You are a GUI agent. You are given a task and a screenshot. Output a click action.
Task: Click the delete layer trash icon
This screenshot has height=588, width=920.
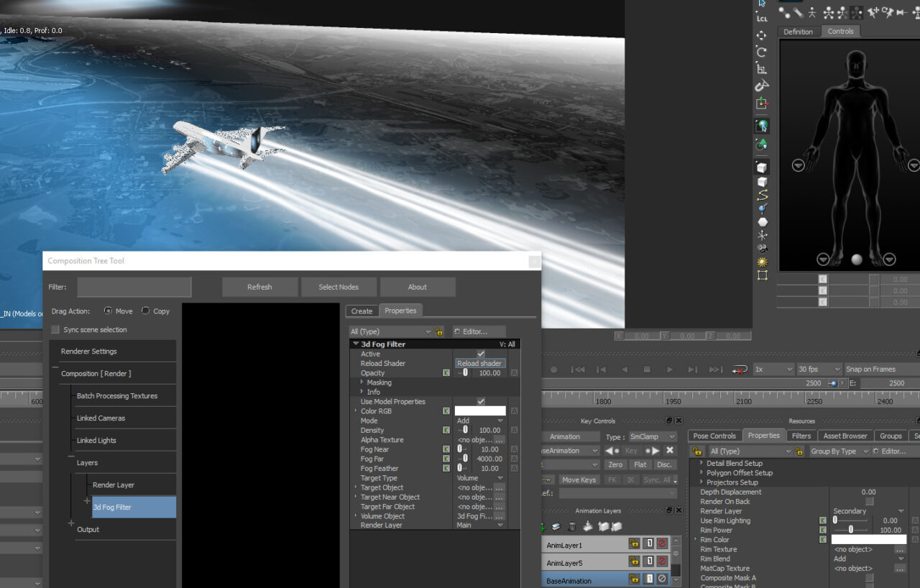[x=572, y=527]
